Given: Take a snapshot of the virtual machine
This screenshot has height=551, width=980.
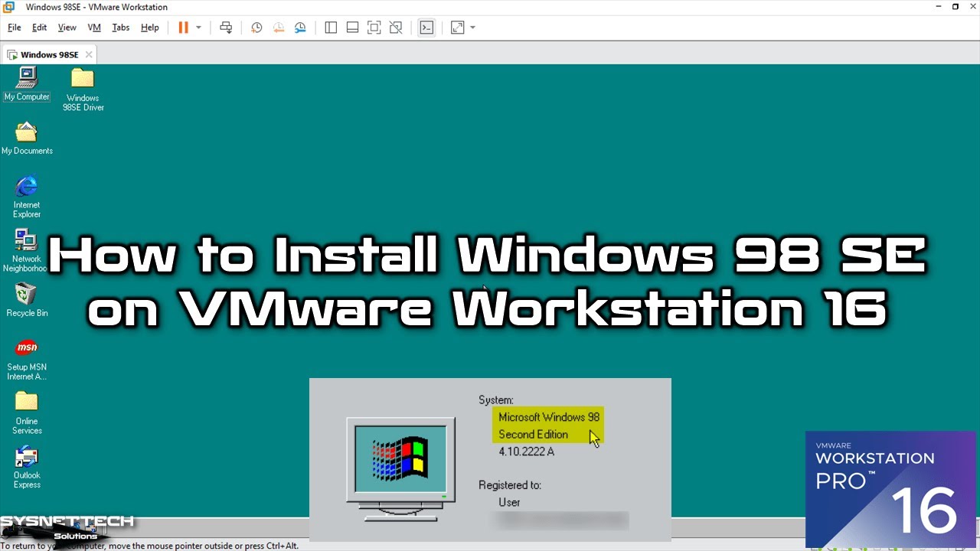Looking at the screenshot, I should point(256,27).
